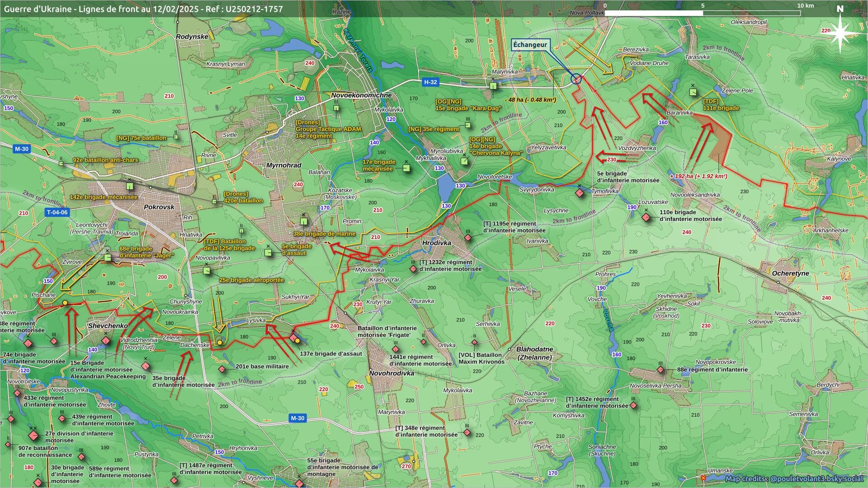Select the Pokrovsk city label
This screenshot has height=488, width=868.
click(159, 207)
